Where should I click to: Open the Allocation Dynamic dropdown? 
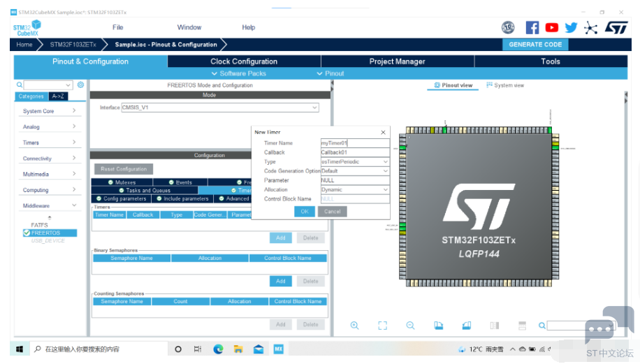pos(355,190)
